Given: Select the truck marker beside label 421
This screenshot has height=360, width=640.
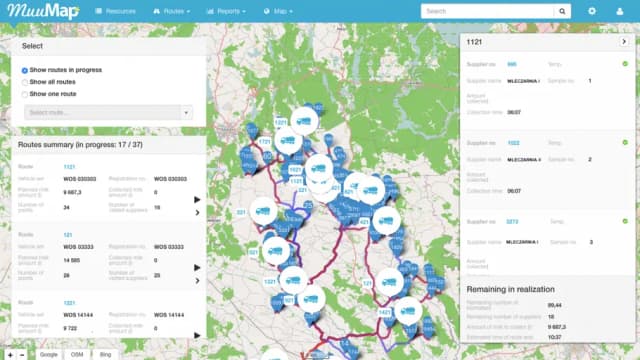Looking at the screenshot, I should 386,221.
